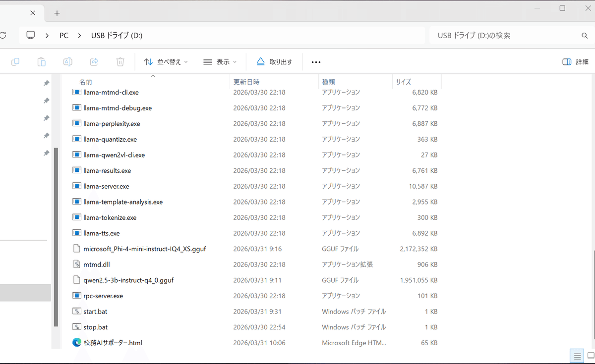Click the copy icon in the toolbar
The height and width of the screenshot is (364, 595).
pos(15,62)
